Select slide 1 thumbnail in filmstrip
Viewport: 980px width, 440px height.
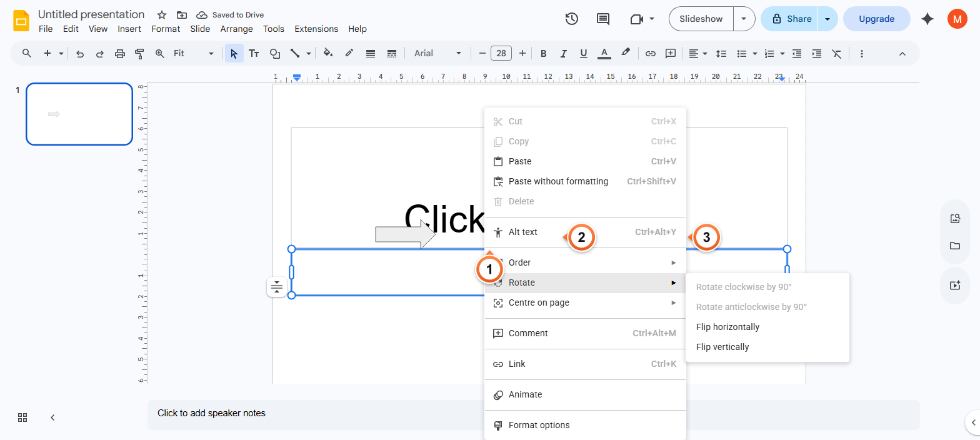tap(79, 114)
